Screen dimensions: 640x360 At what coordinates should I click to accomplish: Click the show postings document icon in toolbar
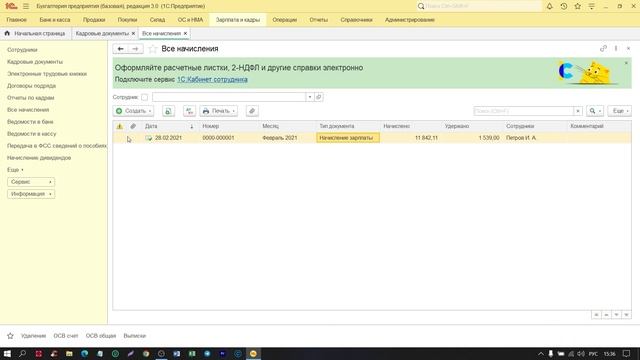[168, 111]
